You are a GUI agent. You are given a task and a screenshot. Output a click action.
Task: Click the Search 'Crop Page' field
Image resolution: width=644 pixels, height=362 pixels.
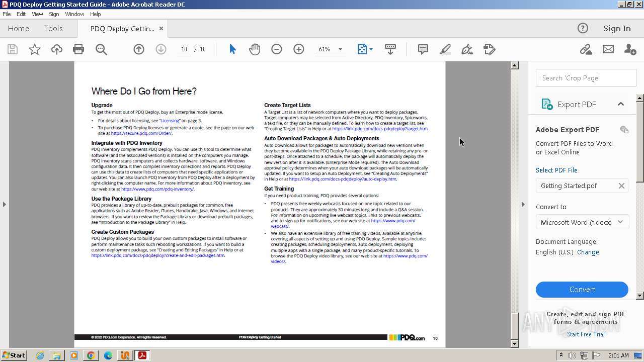pyautogui.click(x=586, y=78)
